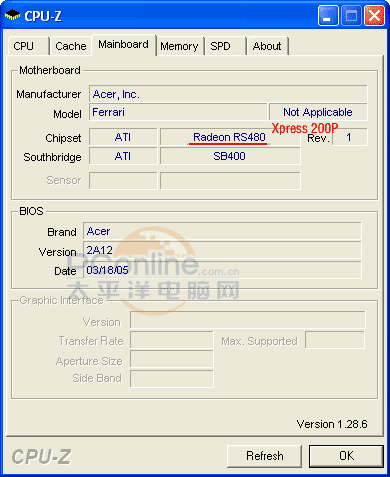Click the chipset Rev. value 1
Screen dimensions: 390x477
350,137
